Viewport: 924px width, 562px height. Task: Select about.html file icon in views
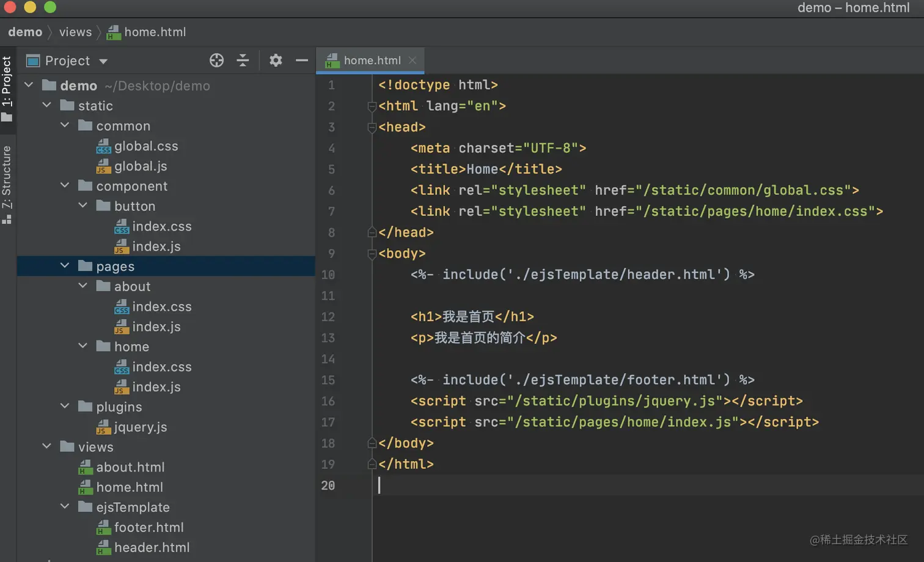tap(86, 467)
